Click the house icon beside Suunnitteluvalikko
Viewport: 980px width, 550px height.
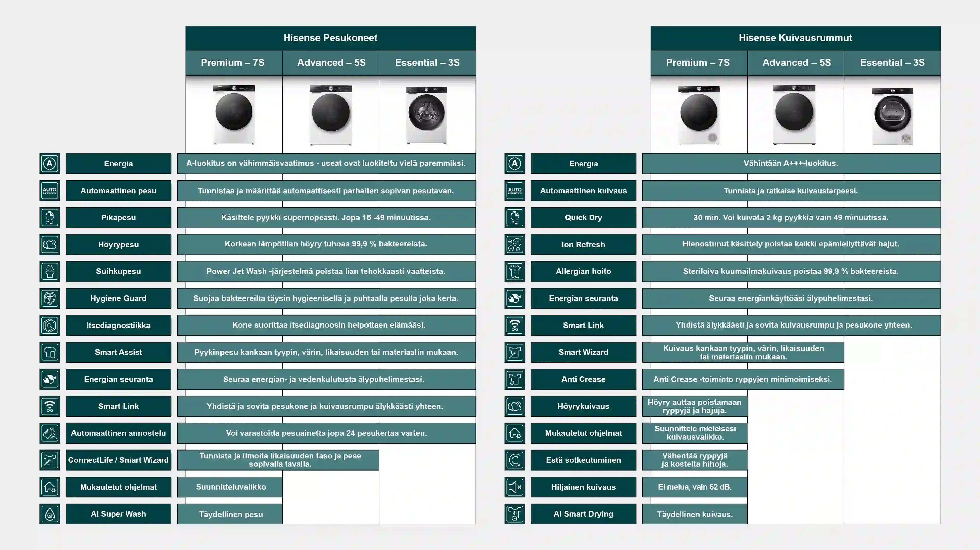tap(50, 487)
